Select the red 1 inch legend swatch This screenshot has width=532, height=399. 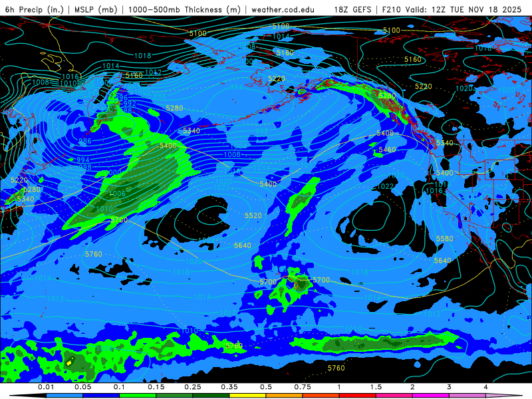[x=358, y=396]
